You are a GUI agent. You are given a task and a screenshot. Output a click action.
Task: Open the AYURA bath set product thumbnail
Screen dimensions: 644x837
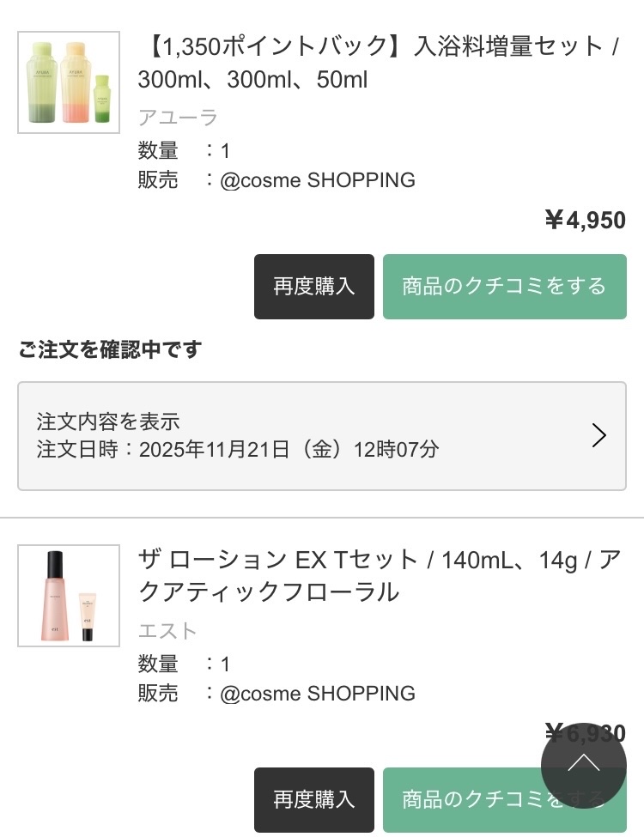tap(69, 82)
